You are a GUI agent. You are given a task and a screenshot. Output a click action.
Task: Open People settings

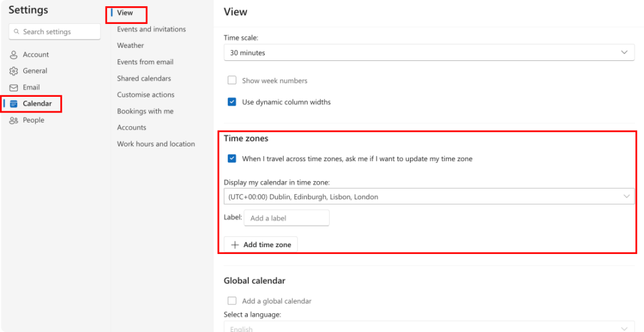pos(34,120)
